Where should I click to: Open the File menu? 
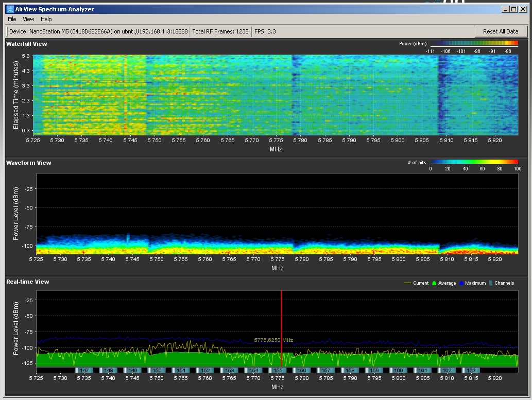pos(12,20)
